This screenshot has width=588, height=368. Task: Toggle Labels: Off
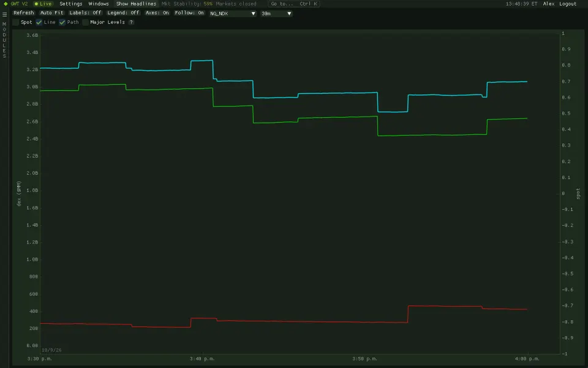coord(85,13)
